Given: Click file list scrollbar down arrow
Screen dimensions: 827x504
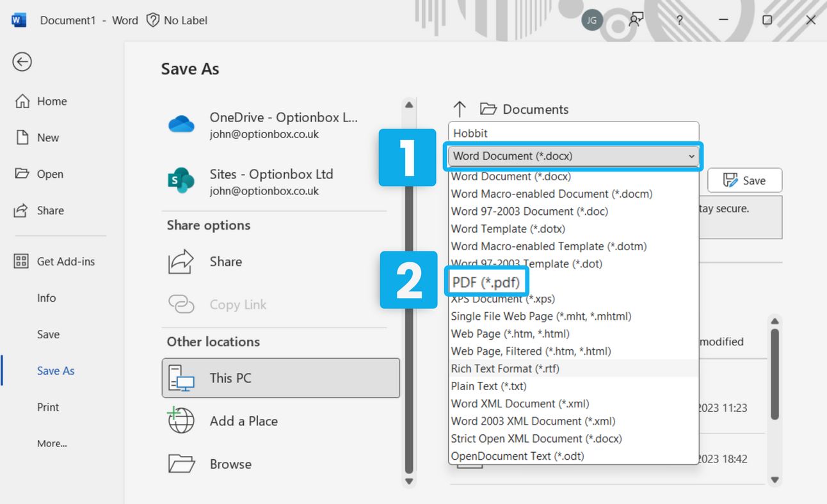Looking at the screenshot, I should coord(775,480).
